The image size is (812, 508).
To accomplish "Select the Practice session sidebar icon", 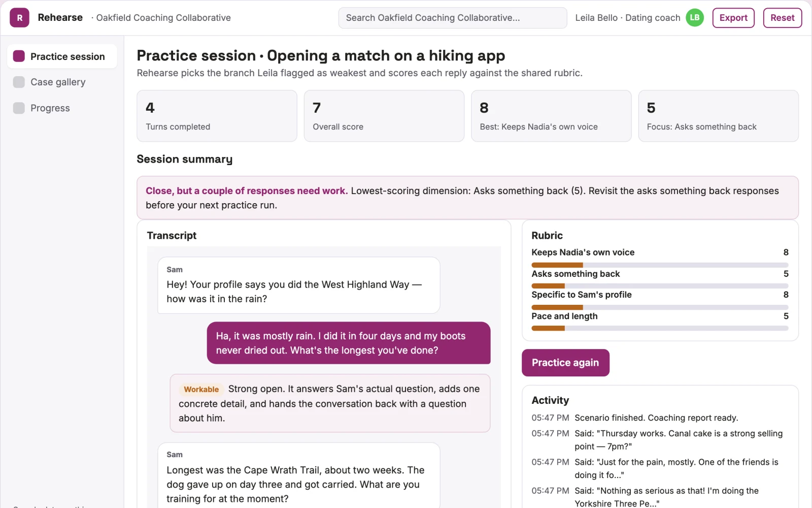I will [19, 56].
